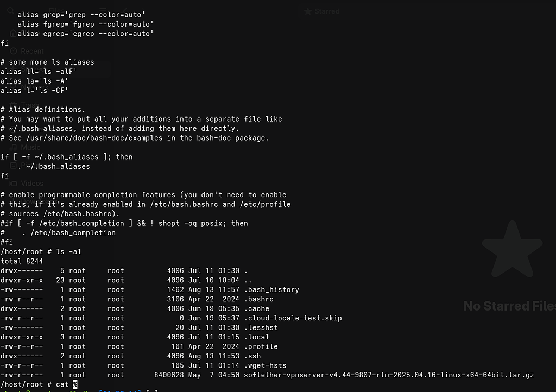556x392 pixels.
Task: Click the small star icon beside Starred heading
Action: pyautogui.click(x=308, y=11)
